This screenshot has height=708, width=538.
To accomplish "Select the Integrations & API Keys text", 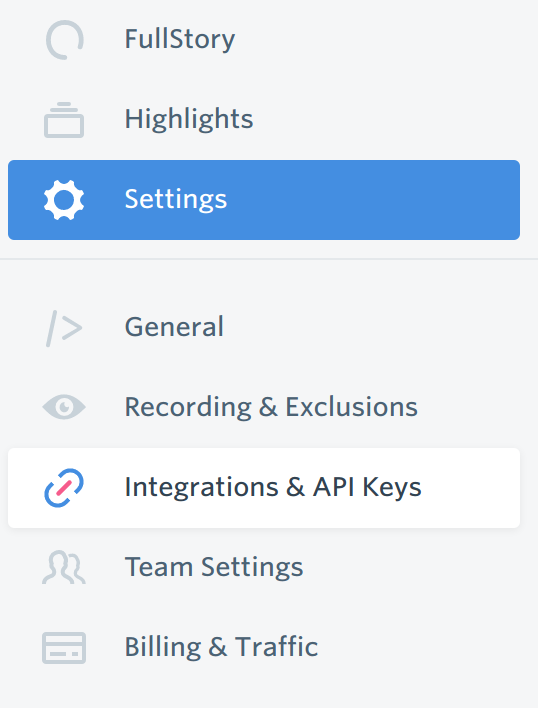I will click(x=273, y=488).
